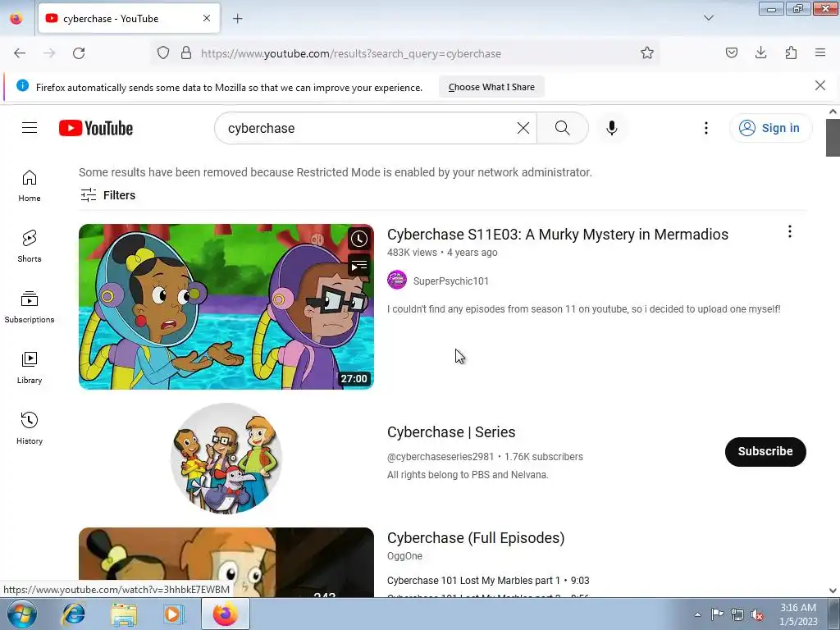The height and width of the screenshot is (630, 840).
Task: Open Firefox downloads panel
Action: (x=760, y=52)
